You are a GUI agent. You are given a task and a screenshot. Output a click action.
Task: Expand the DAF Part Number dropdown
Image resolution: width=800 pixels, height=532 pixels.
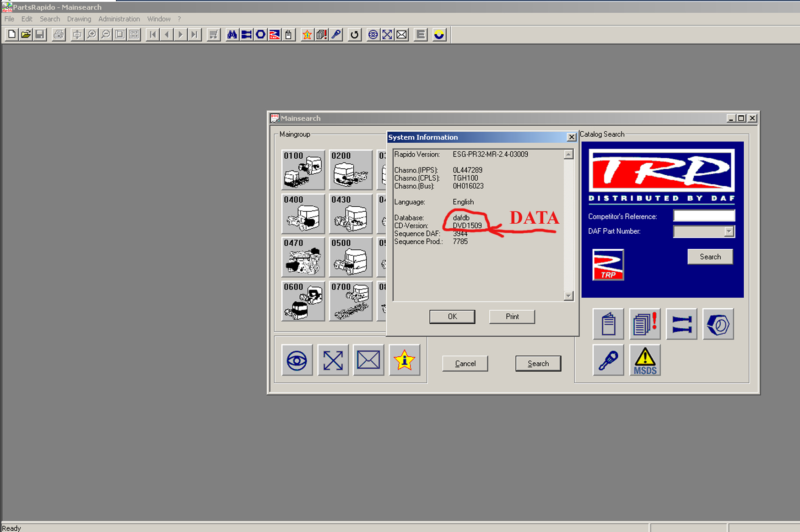(x=729, y=231)
